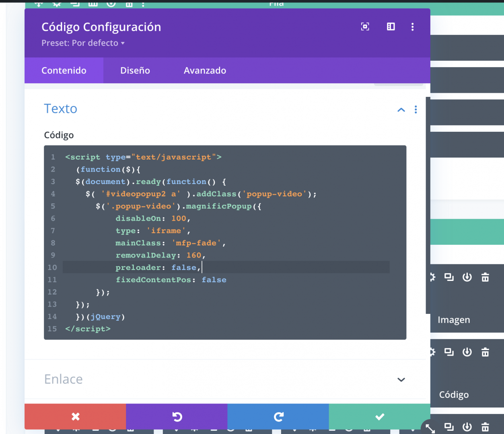Click the Texto section heading
The height and width of the screenshot is (434, 504).
tap(60, 108)
